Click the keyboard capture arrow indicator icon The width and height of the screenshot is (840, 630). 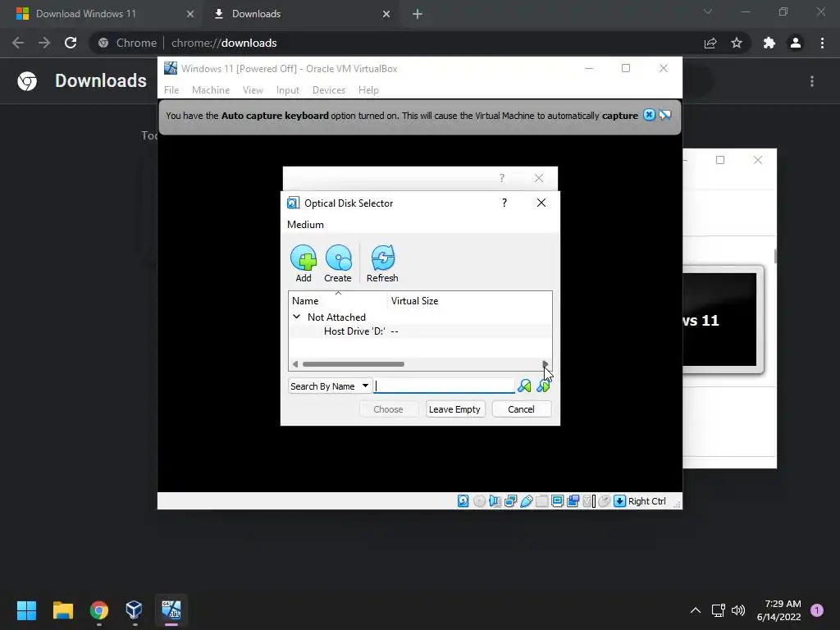(x=620, y=501)
